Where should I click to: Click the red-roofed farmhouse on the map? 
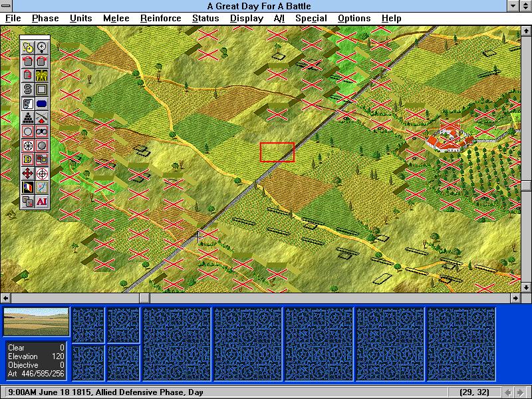[450, 138]
